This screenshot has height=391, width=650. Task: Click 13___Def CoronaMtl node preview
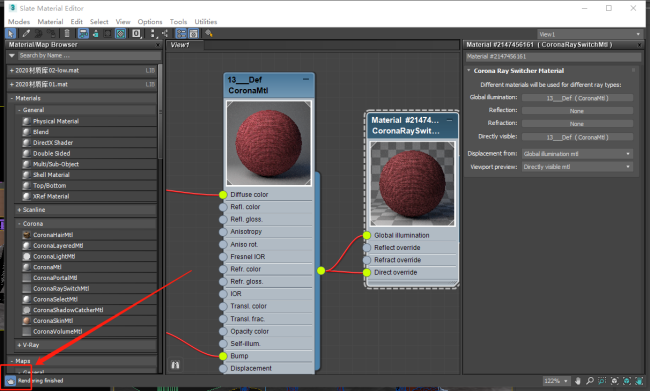click(x=269, y=143)
